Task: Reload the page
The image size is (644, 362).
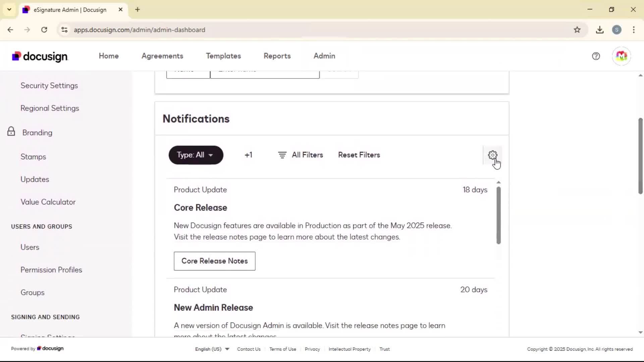Action: coord(44,30)
